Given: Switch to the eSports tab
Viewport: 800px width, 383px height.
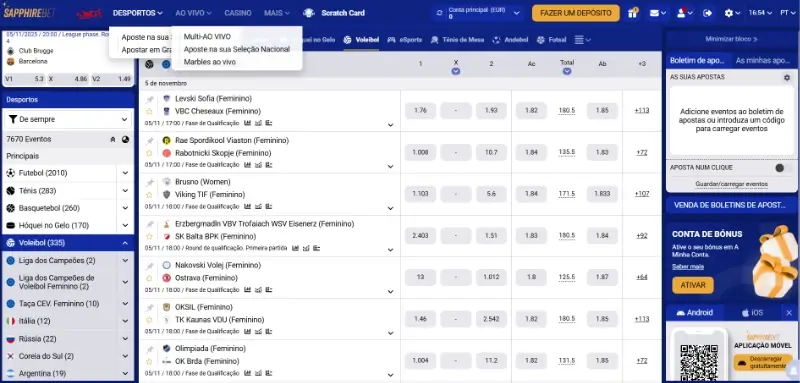Looking at the screenshot, I should 404,40.
